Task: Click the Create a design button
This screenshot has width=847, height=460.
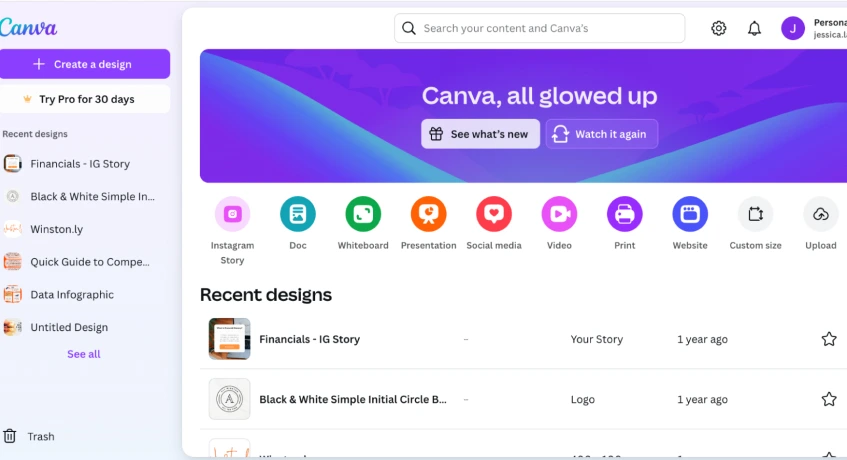Action: pos(85,64)
